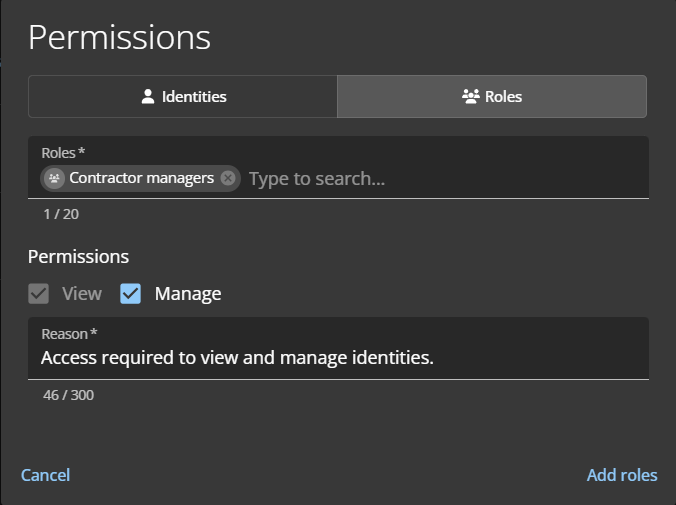Uncheck the Manage permission checkbox
The width and height of the screenshot is (676, 505).
pyautogui.click(x=131, y=294)
